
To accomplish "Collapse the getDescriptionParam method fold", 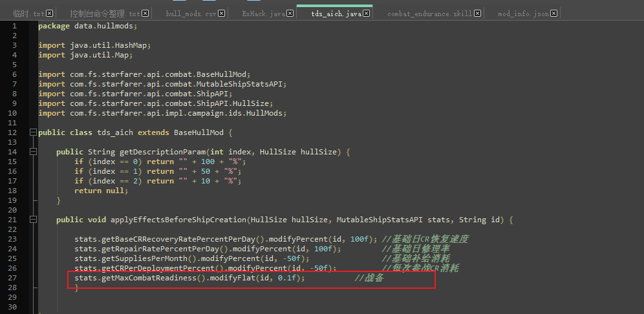I will [x=33, y=152].
